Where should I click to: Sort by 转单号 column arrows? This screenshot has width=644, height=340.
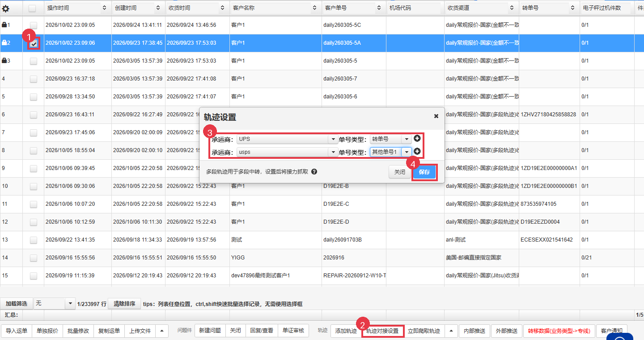[x=572, y=8]
